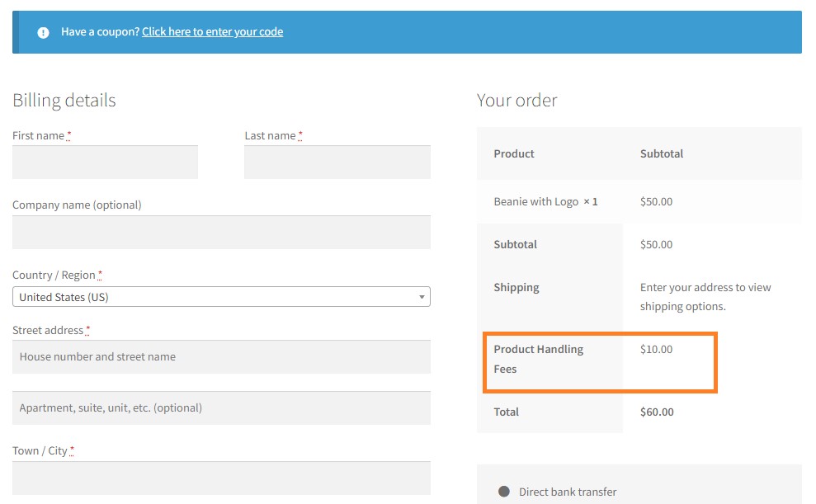Open the enter coupon code link
816x504 pixels.
pyautogui.click(x=212, y=31)
